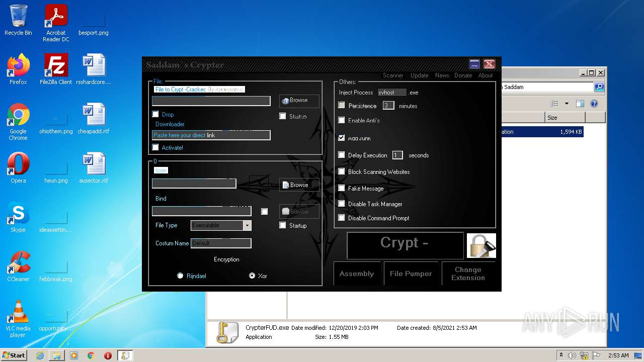Image resolution: width=644 pixels, height=362 pixels.
Task: Click the Explorer window search icon
Action: [x=599, y=87]
